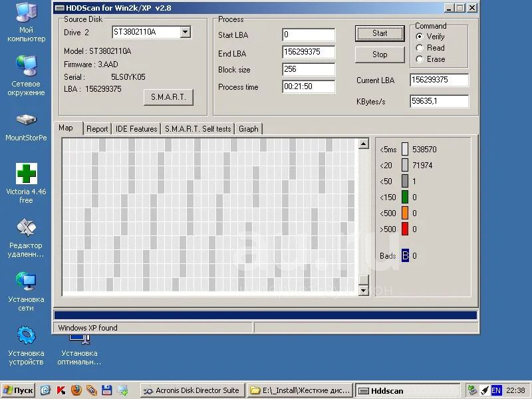
Task: Click the Hddscan taskbar button
Action: pyautogui.click(x=408, y=390)
